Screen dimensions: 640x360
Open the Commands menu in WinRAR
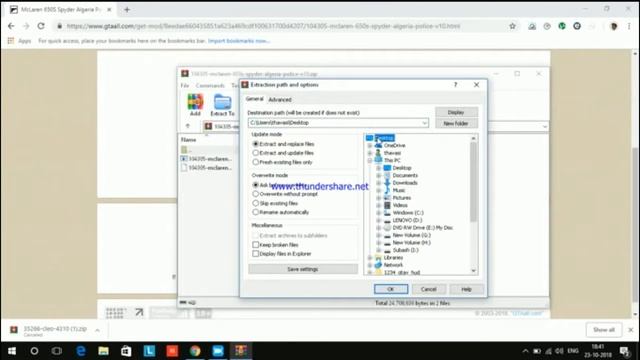(x=210, y=85)
